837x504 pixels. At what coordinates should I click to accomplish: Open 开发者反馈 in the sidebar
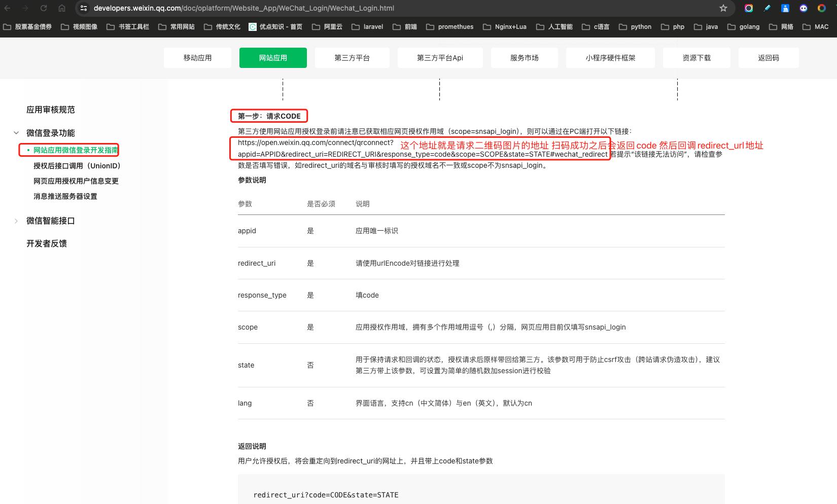tap(47, 243)
